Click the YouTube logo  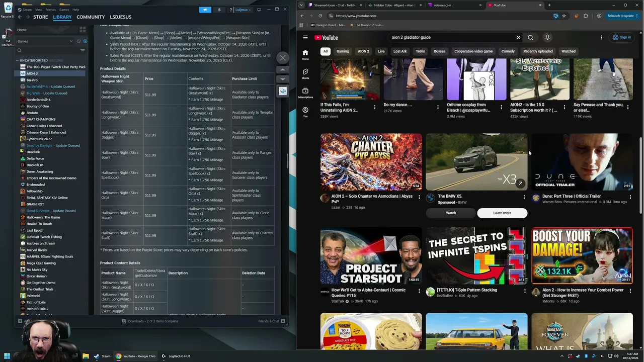click(327, 37)
